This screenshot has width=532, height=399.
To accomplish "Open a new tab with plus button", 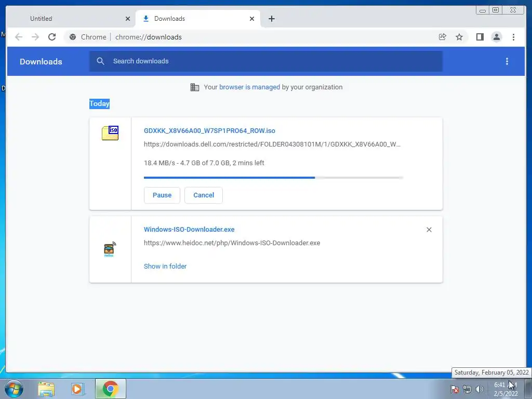I will pos(271,19).
